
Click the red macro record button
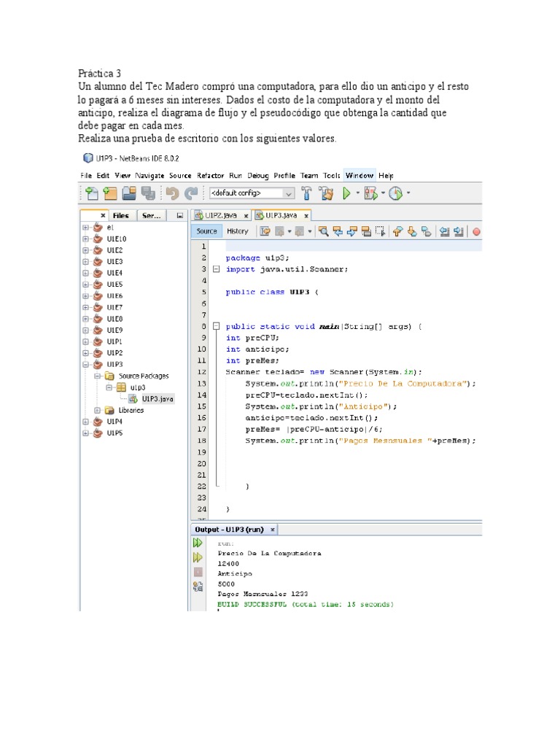(476, 232)
